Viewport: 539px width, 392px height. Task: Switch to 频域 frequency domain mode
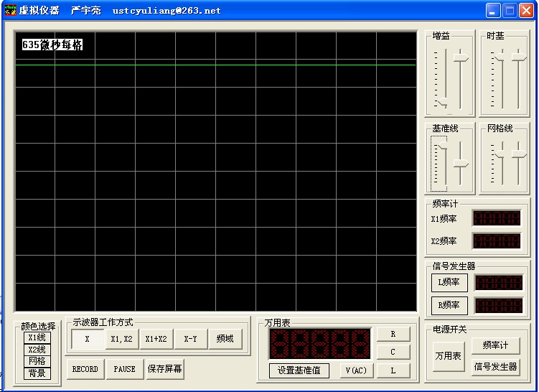click(x=225, y=339)
